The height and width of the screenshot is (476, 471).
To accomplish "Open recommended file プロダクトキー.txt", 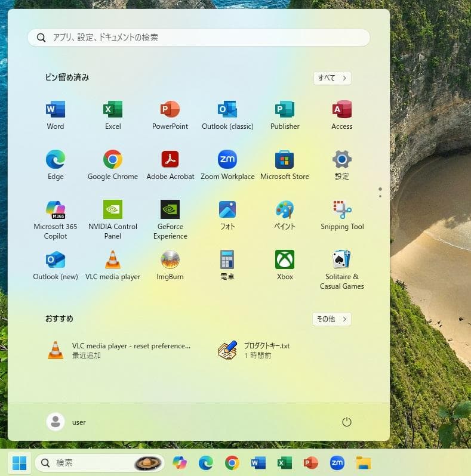I will pos(254,350).
